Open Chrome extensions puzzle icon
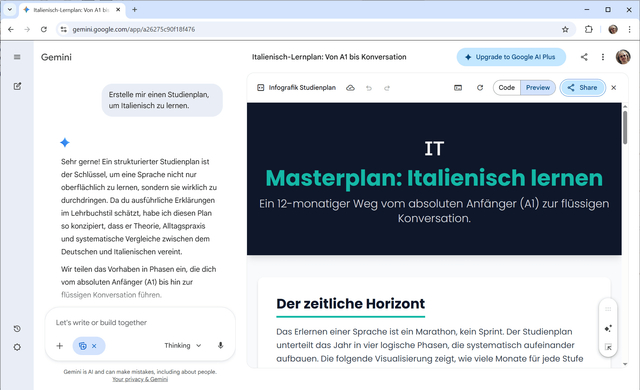Image resolution: width=640 pixels, height=390 pixels. coord(589,29)
